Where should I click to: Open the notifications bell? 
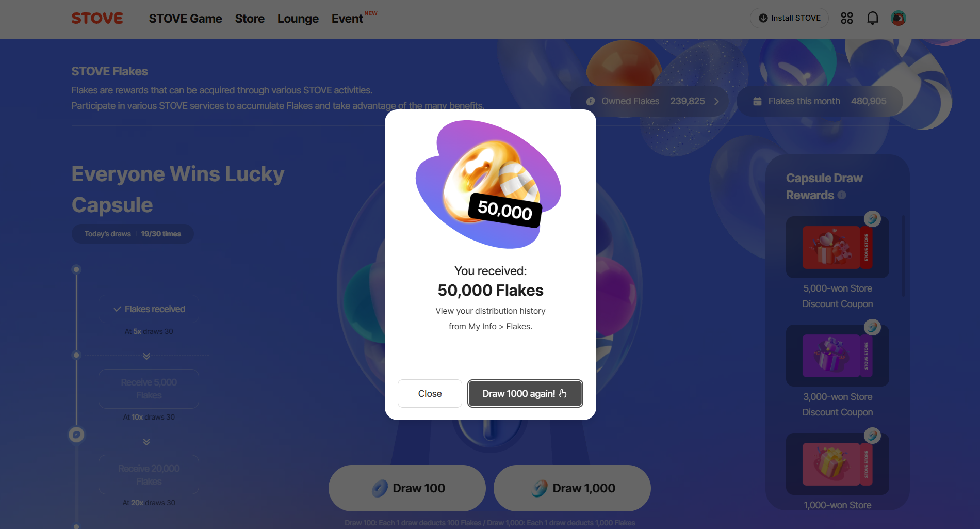[x=872, y=18]
